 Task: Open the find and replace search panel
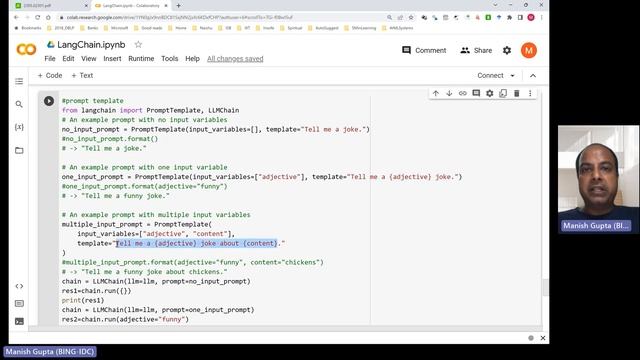[19, 104]
